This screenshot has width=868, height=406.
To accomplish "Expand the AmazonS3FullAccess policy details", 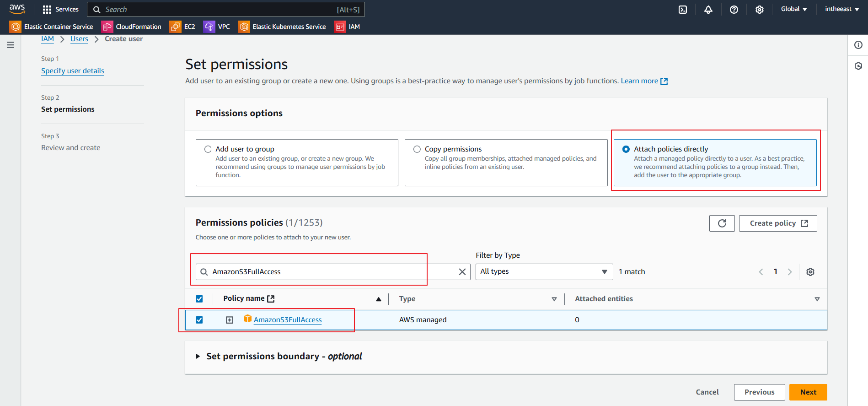I will point(230,320).
